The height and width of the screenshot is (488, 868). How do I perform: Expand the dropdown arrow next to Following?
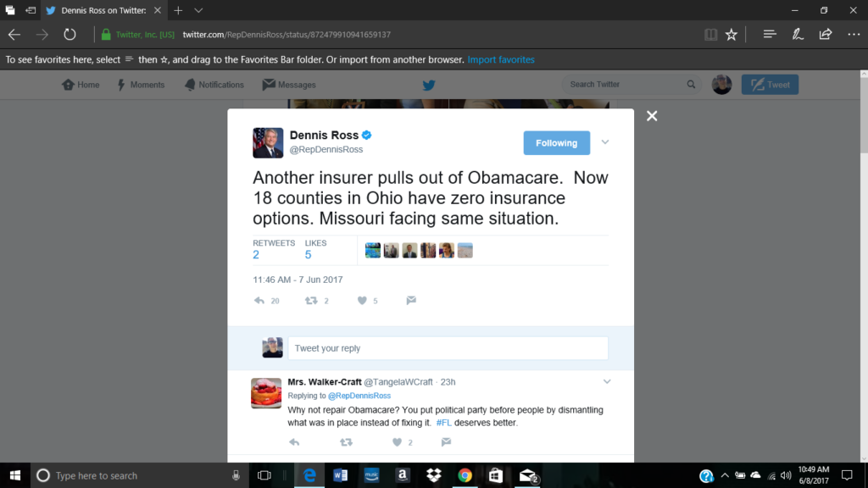coord(605,142)
